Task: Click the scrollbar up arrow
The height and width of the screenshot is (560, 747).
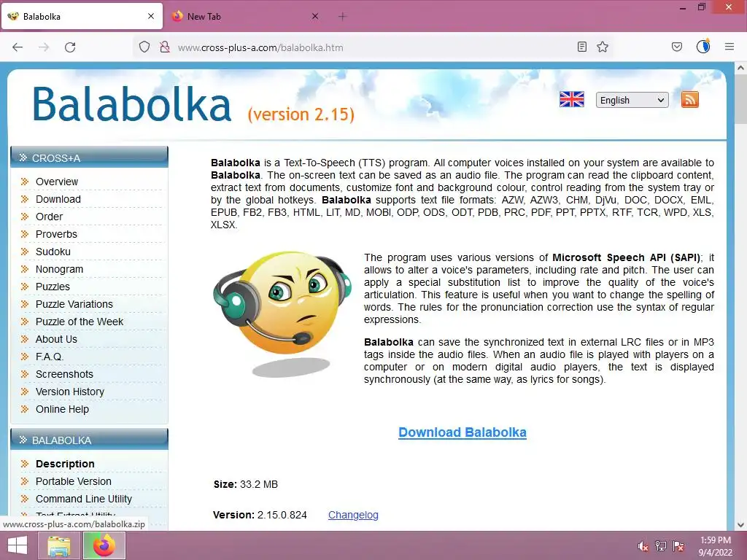Action: [740, 68]
